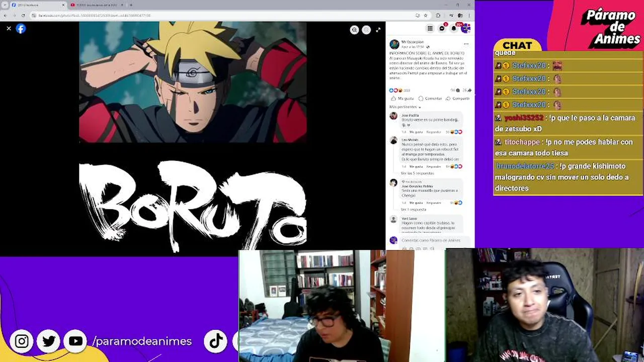Click /paramodeanimes handle text
The image size is (644, 362).
click(x=142, y=341)
